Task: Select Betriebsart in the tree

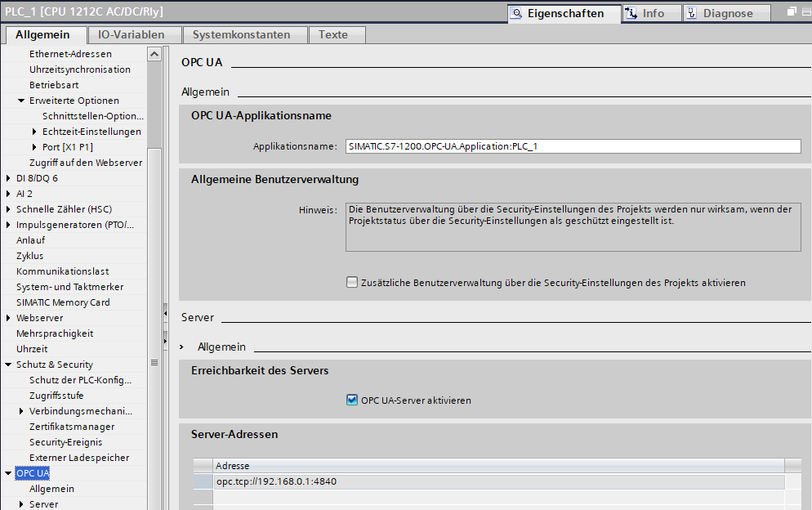Action: click(x=54, y=85)
